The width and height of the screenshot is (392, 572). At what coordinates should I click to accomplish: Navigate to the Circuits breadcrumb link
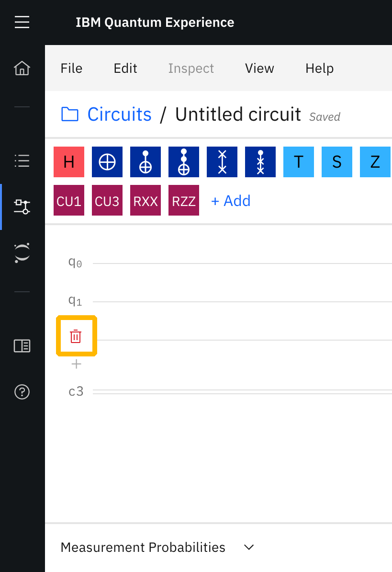click(x=119, y=114)
